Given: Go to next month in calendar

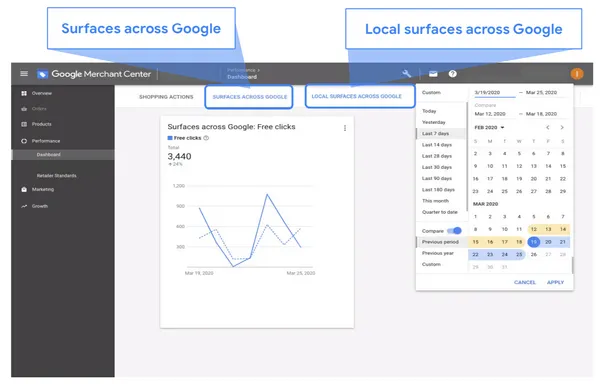Looking at the screenshot, I should click(x=562, y=127).
